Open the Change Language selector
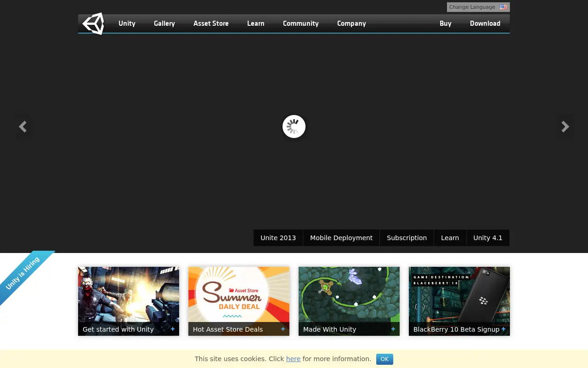588x368 pixels. pyautogui.click(x=478, y=7)
